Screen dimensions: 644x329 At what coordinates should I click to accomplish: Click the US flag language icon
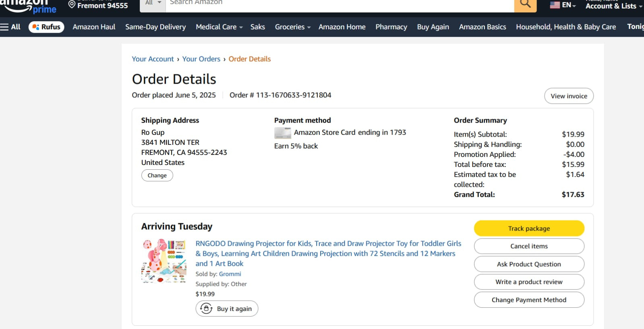click(555, 5)
